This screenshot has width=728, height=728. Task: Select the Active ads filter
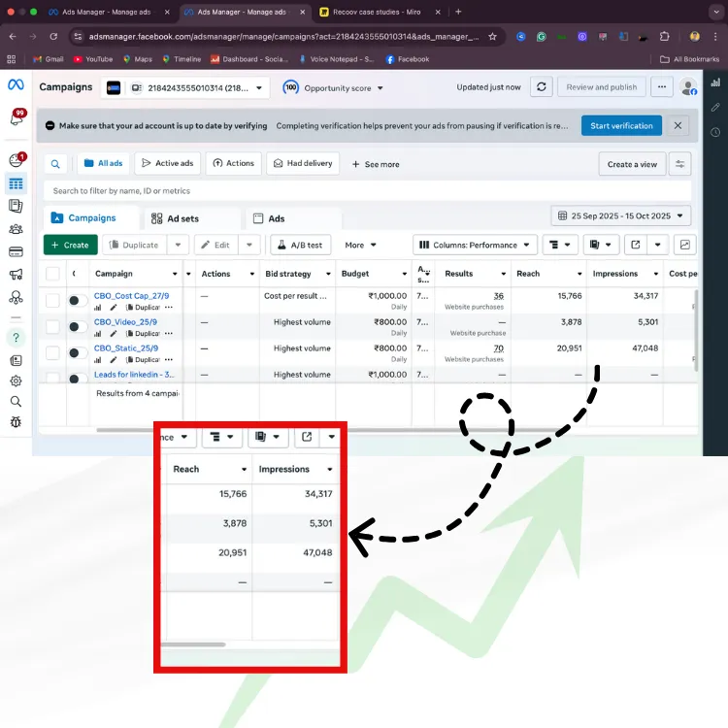click(x=167, y=163)
